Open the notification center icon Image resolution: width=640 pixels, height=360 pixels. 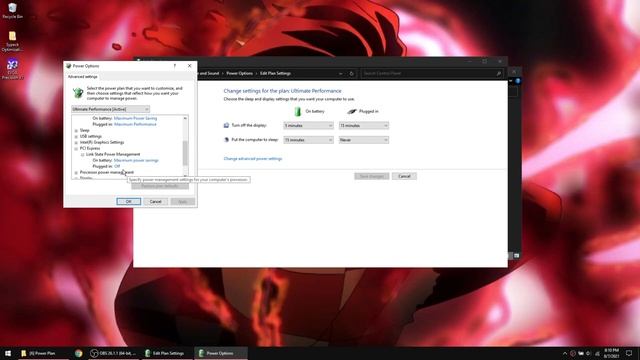tap(629, 353)
